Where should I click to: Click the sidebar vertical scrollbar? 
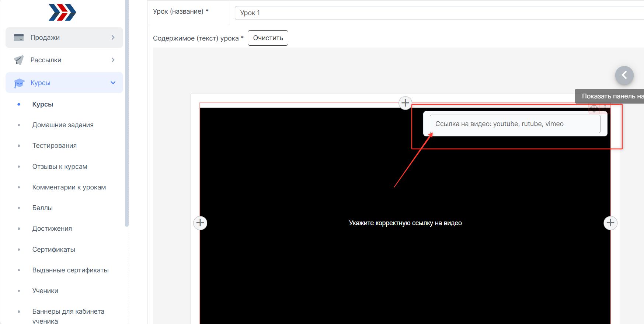pos(127,111)
